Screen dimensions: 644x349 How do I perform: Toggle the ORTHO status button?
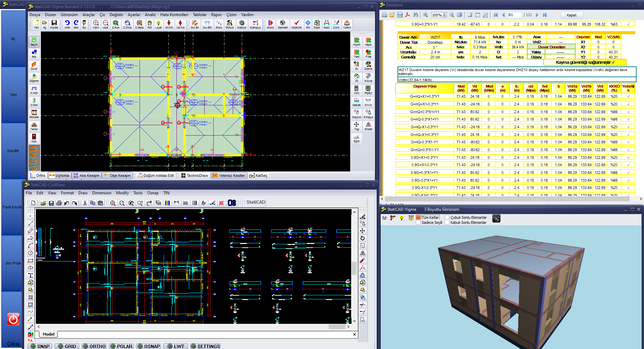click(94, 346)
